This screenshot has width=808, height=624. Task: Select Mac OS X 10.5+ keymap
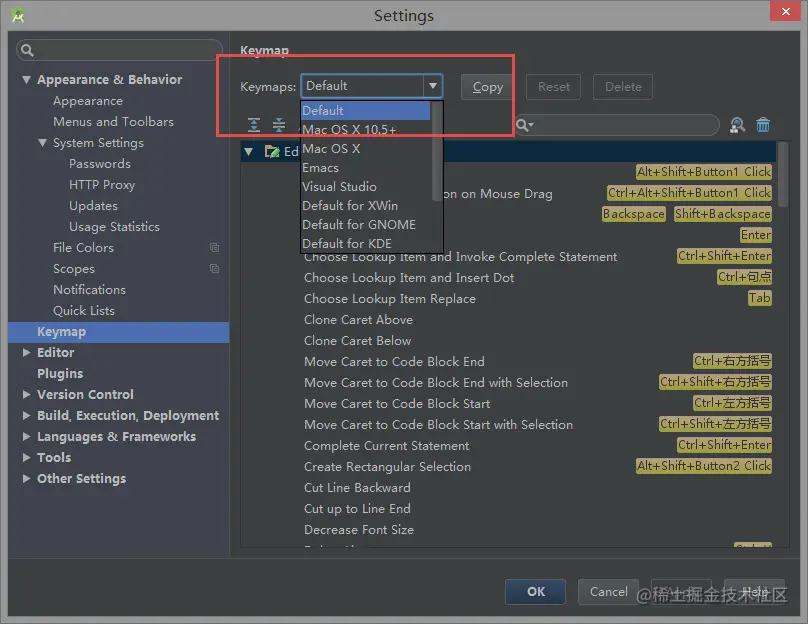coord(366,130)
